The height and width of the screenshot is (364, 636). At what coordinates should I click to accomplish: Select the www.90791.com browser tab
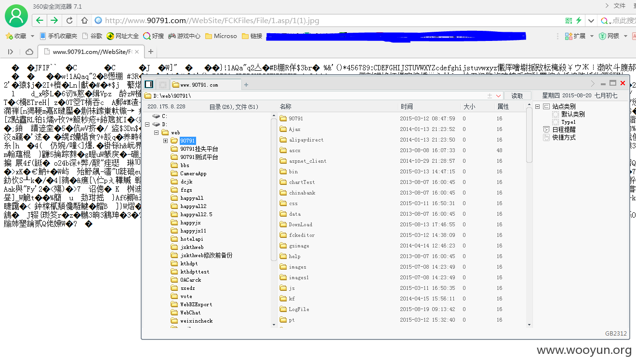pos(91,52)
